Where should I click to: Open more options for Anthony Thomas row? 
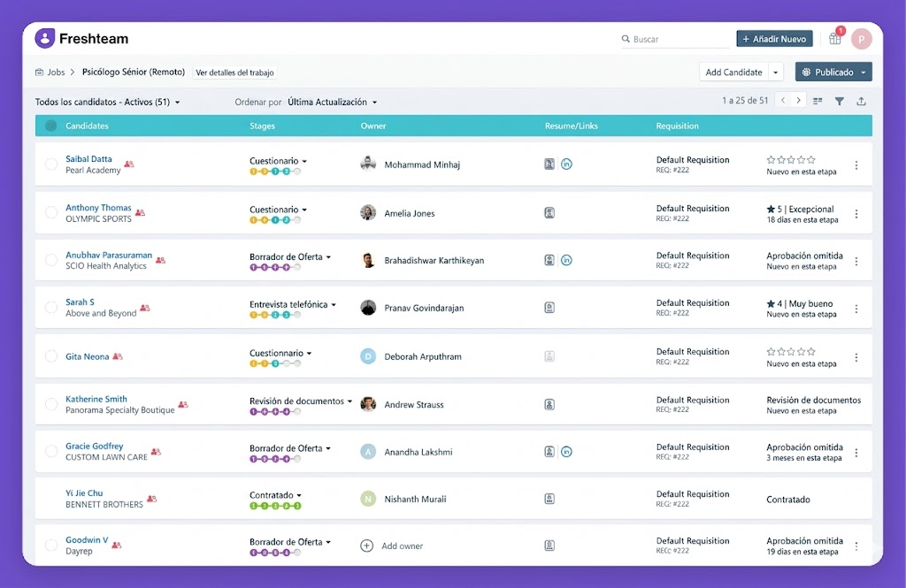click(x=856, y=214)
